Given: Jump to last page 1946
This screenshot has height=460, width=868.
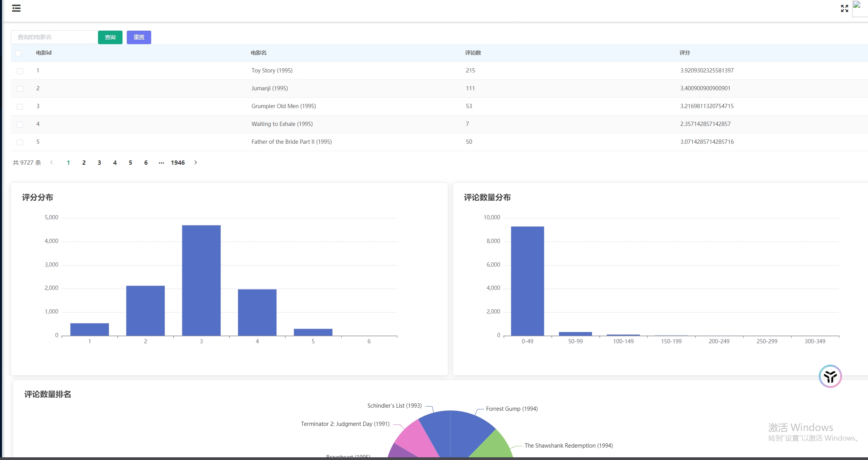Looking at the screenshot, I should click(178, 162).
